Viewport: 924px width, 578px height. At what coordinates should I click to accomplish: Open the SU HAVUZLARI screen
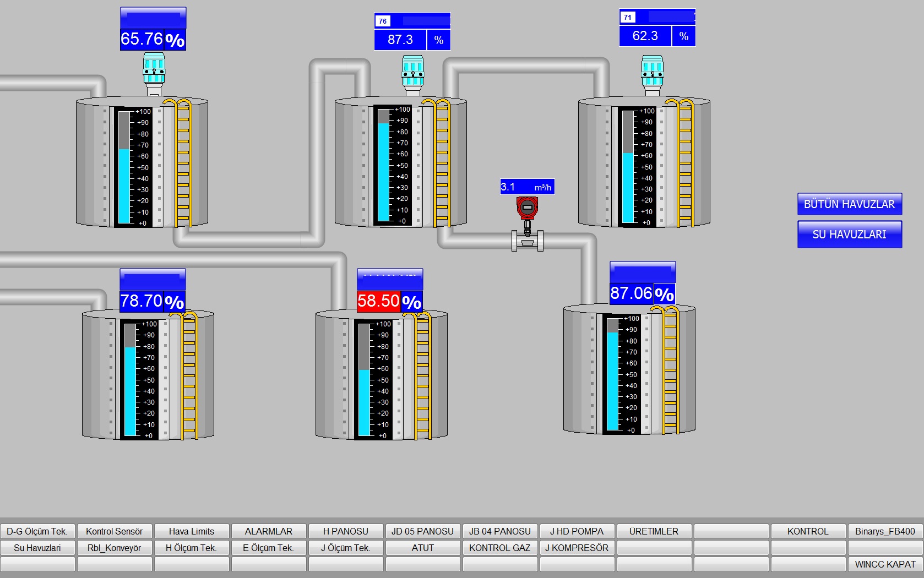pyautogui.click(x=849, y=235)
